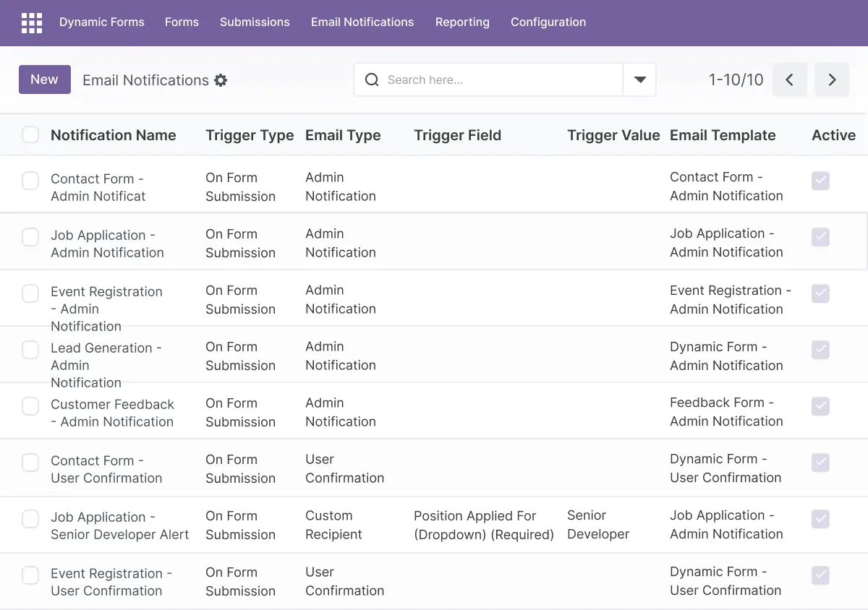This screenshot has height=610, width=868.
Task: Open Event Registration - User Confirmation record
Action: [x=111, y=583]
